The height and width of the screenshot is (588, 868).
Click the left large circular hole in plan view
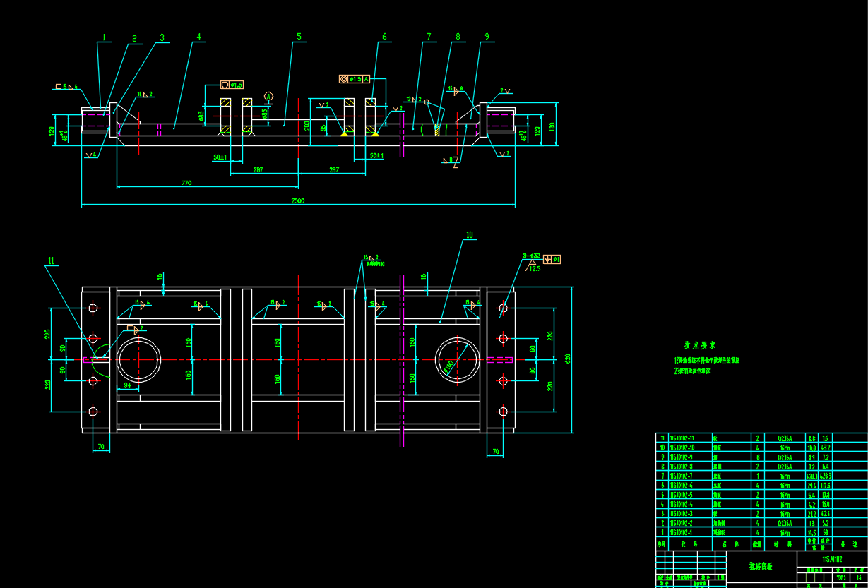click(x=140, y=359)
